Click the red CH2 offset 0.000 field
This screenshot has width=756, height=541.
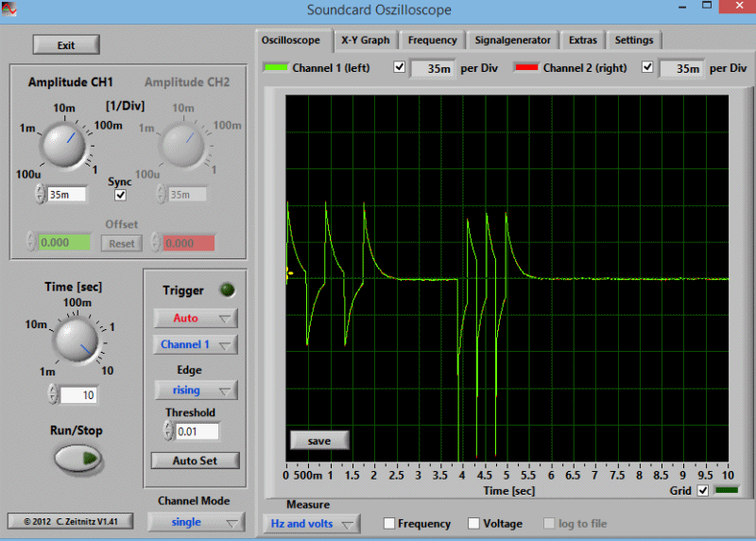point(189,243)
